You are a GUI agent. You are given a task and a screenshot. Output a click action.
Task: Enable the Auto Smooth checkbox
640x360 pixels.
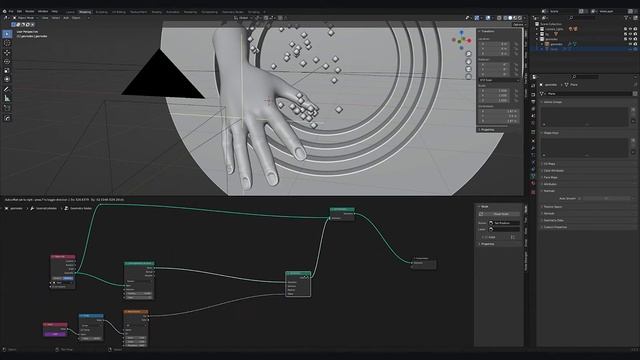pyautogui.click(x=579, y=198)
